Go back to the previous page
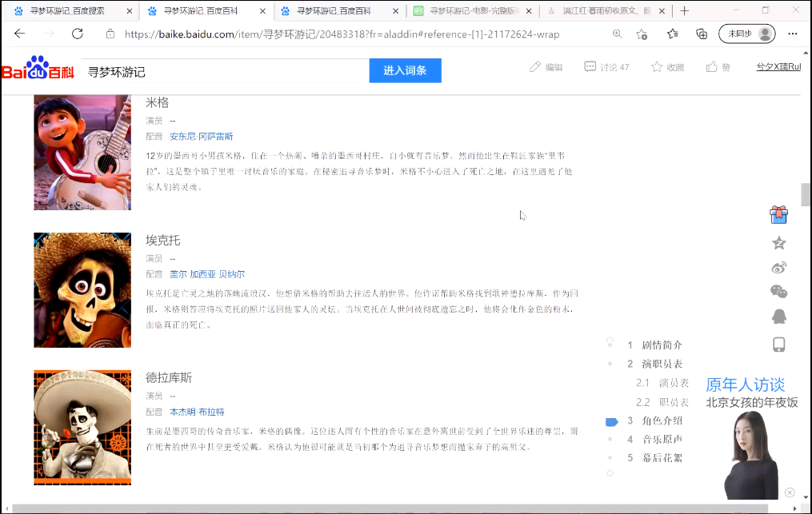812x514 pixels. 20,34
